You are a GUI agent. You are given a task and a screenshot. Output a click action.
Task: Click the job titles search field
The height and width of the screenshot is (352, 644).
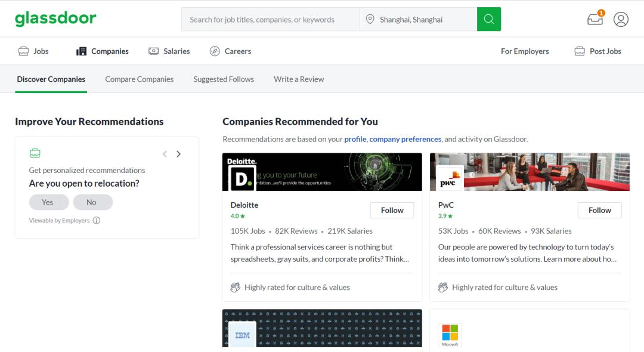[271, 20]
